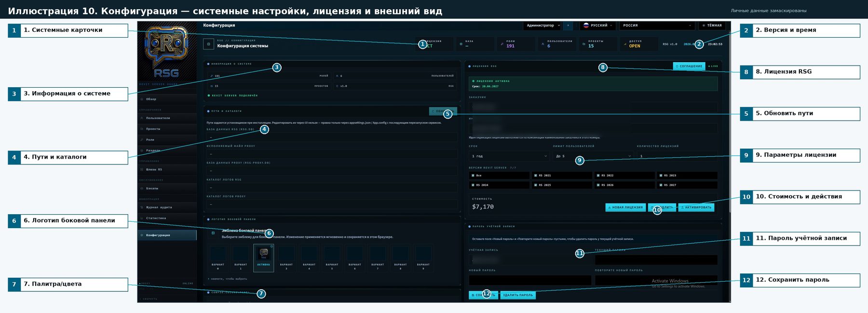The image size is (868, 313).
Task: Select emblem Вариант 9
Action: click(x=423, y=258)
